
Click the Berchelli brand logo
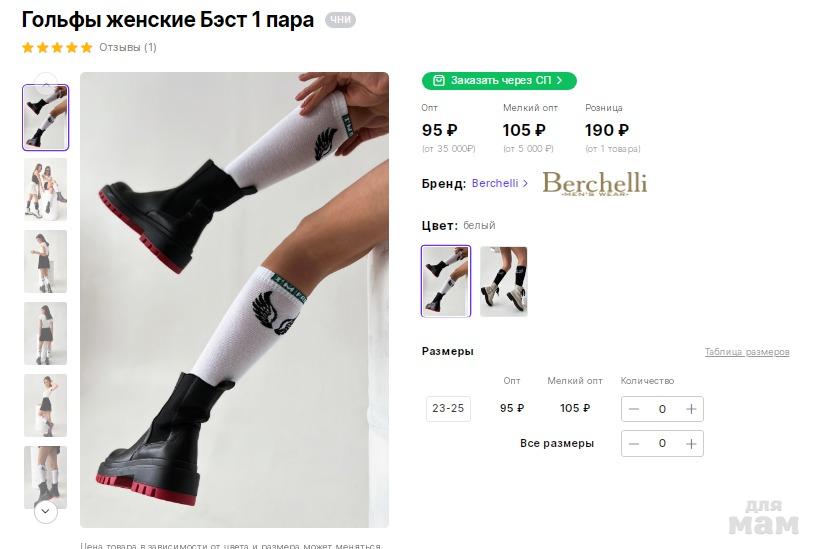[594, 184]
